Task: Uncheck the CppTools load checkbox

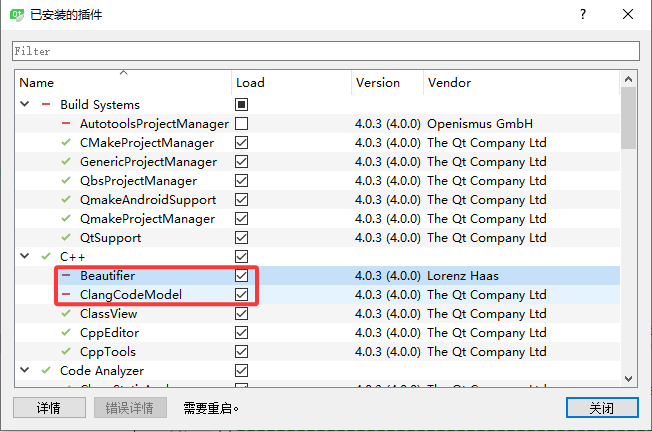Action: tap(241, 351)
